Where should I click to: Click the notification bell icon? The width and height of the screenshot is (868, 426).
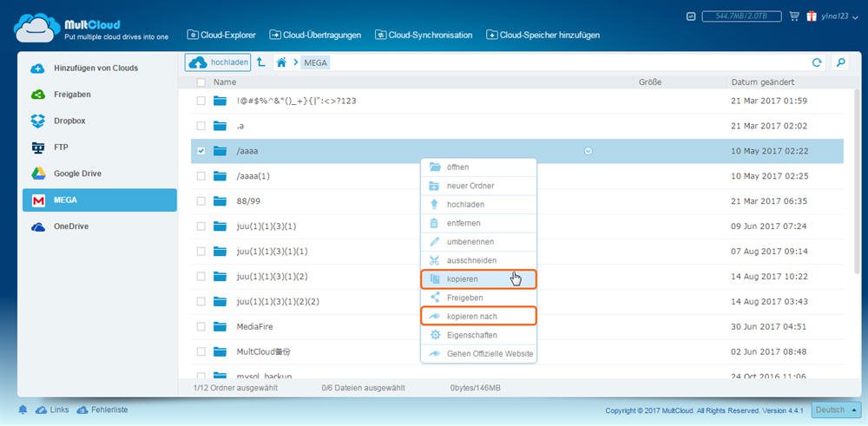pyautogui.click(x=23, y=410)
